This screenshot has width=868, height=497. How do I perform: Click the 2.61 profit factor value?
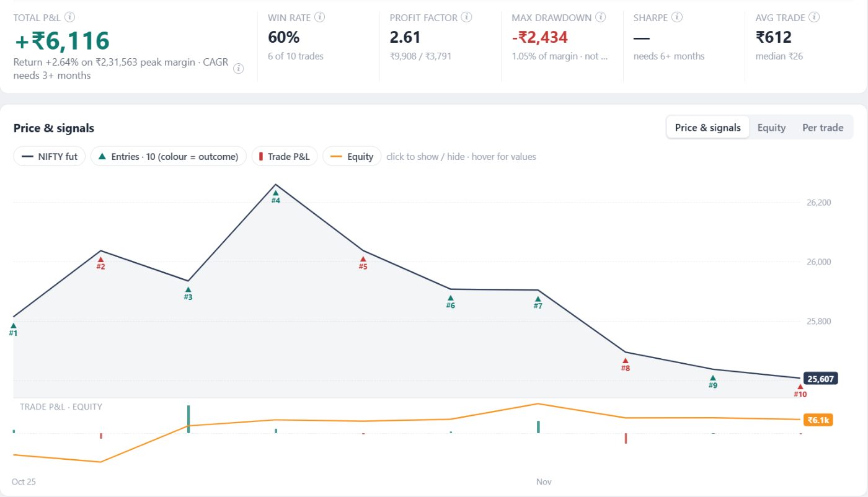tap(405, 37)
